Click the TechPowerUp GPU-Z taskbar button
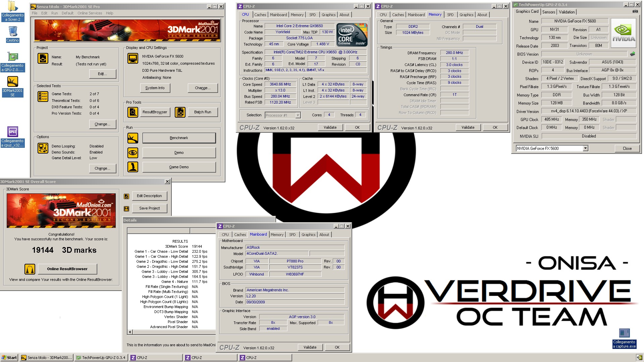Screen dimensions: 644x362 click(x=101, y=358)
